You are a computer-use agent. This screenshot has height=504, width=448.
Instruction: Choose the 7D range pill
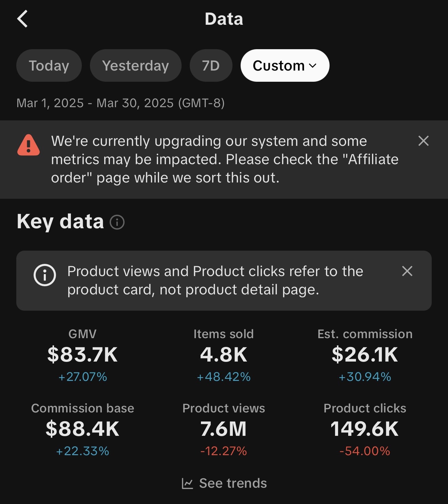pyautogui.click(x=211, y=65)
